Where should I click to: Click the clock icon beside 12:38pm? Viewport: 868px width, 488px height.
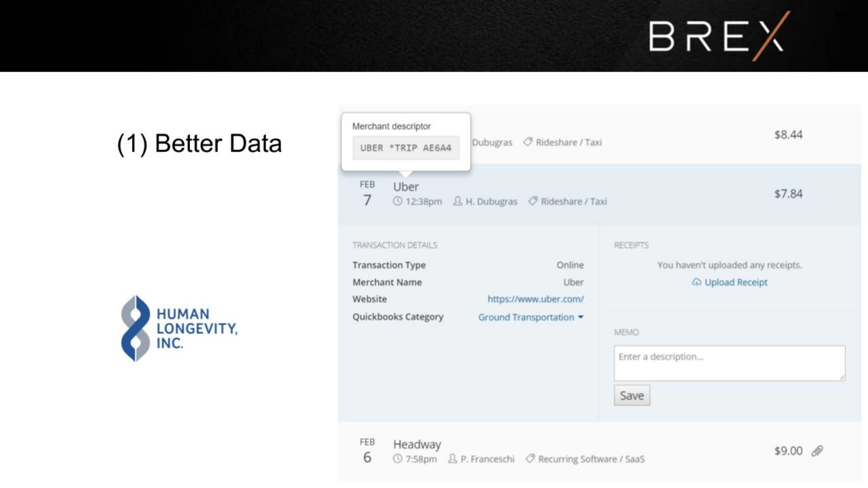tap(398, 201)
